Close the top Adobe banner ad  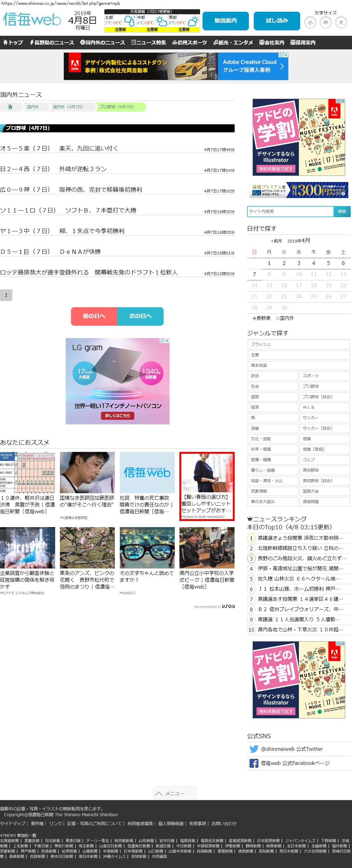tap(286, 55)
